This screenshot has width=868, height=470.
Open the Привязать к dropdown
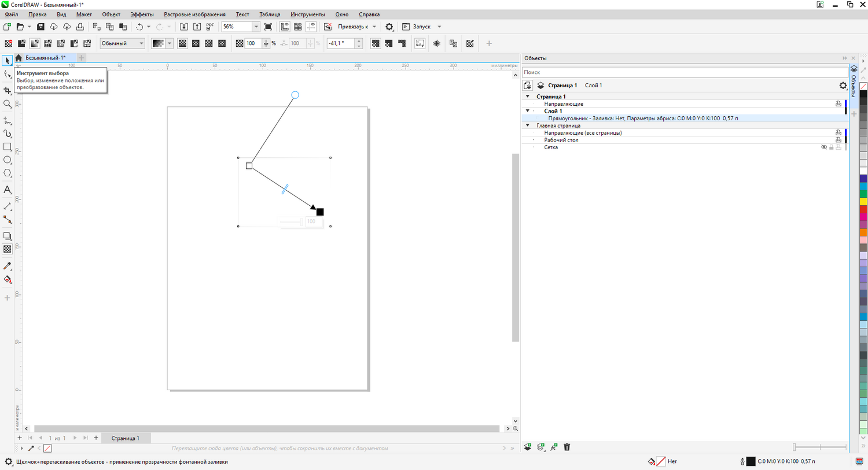(374, 27)
